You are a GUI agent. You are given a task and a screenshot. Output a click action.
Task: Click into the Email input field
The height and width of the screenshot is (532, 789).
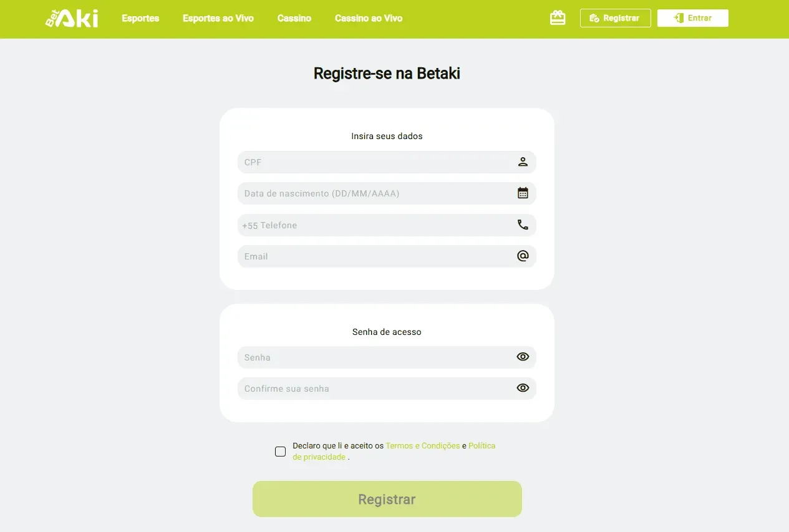click(387, 256)
